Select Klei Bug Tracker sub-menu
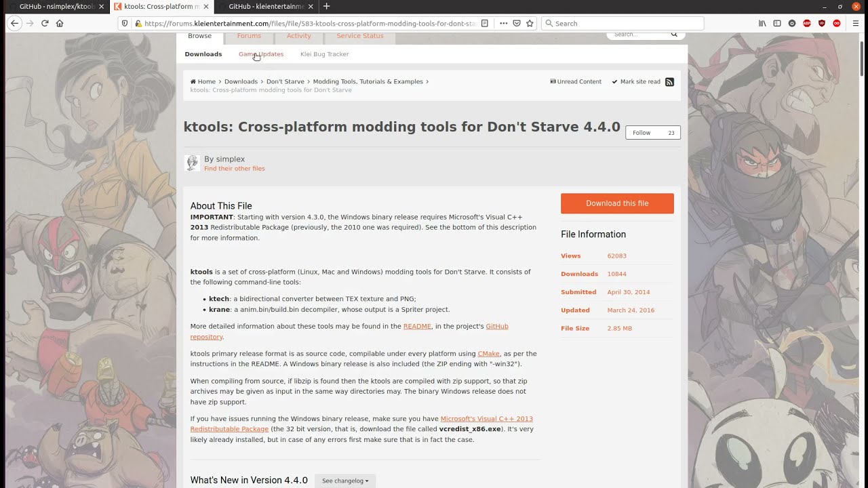The width and height of the screenshot is (868, 488). pyautogui.click(x=324, y=54)
